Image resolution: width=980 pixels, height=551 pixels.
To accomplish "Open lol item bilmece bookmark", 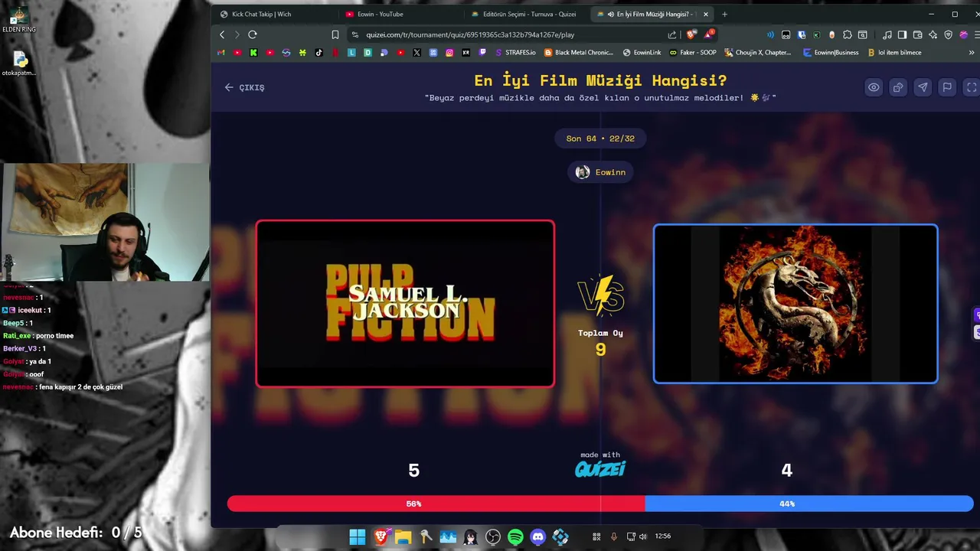I will [894, 53].
